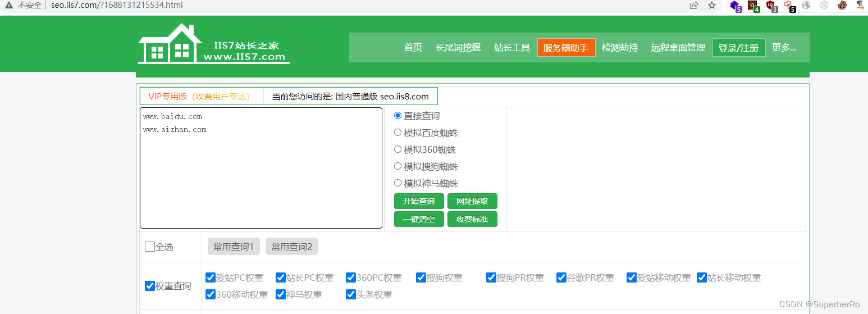
Task: Select 模拟神马蜘蛛 radio option
Action: 398,183
